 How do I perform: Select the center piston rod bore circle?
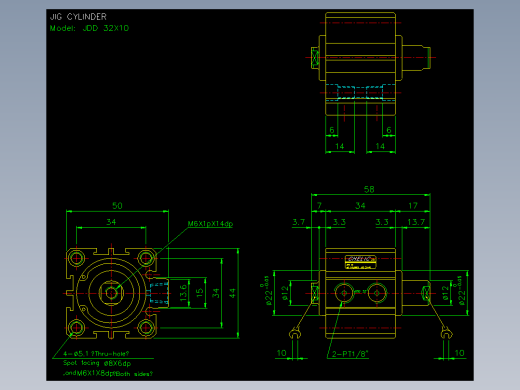coord(111,293)
